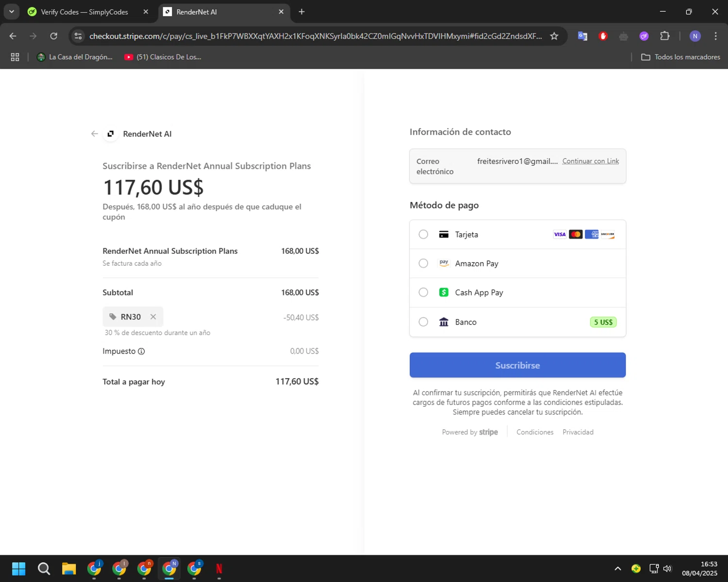Click the American Express logo
This screenshot has height=582, width=728.
tap(592, 234)
